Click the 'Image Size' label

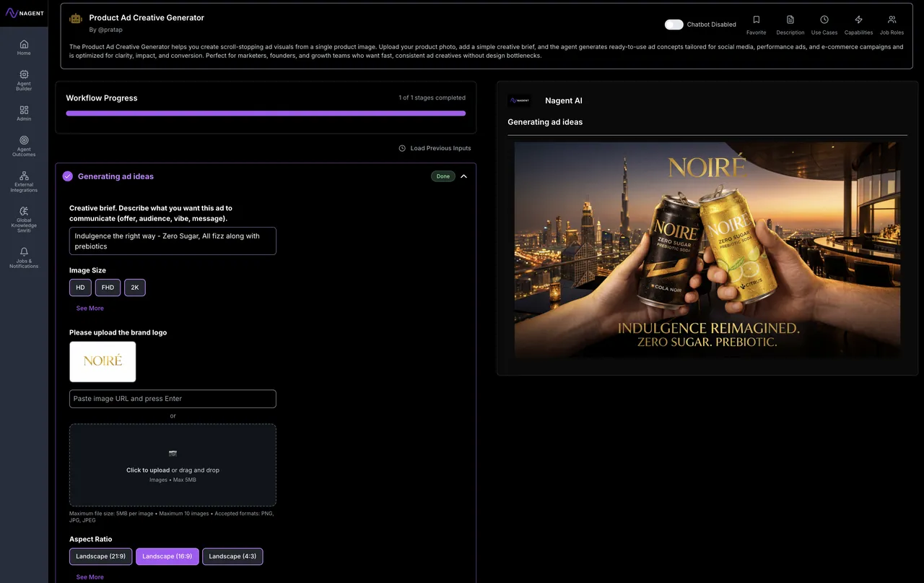pos(87,270)
